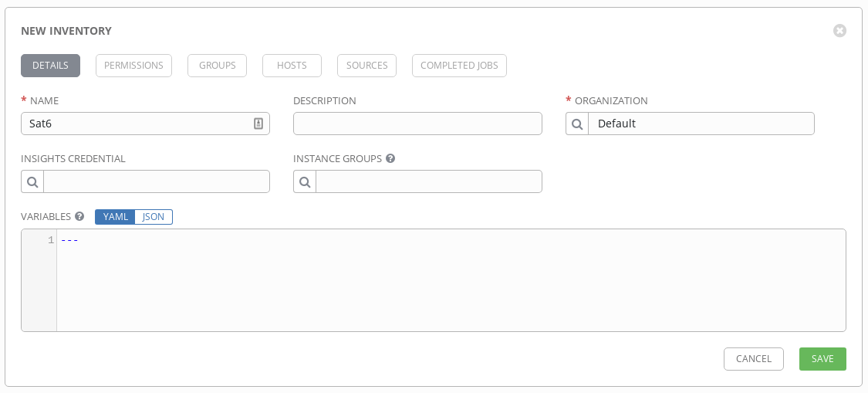The image size is (868, 393).
Task: Open the Completed Jobs tab
Action: click(459, 66)
